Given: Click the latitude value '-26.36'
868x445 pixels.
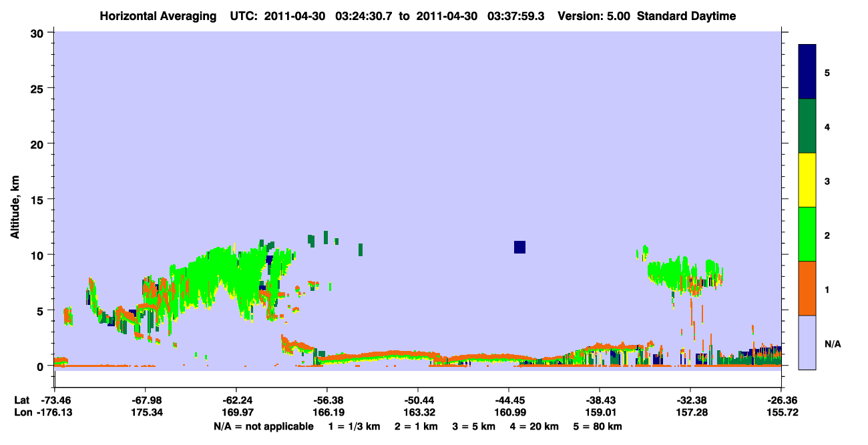Looking at the screenshot, I should (x=781, y=400).
